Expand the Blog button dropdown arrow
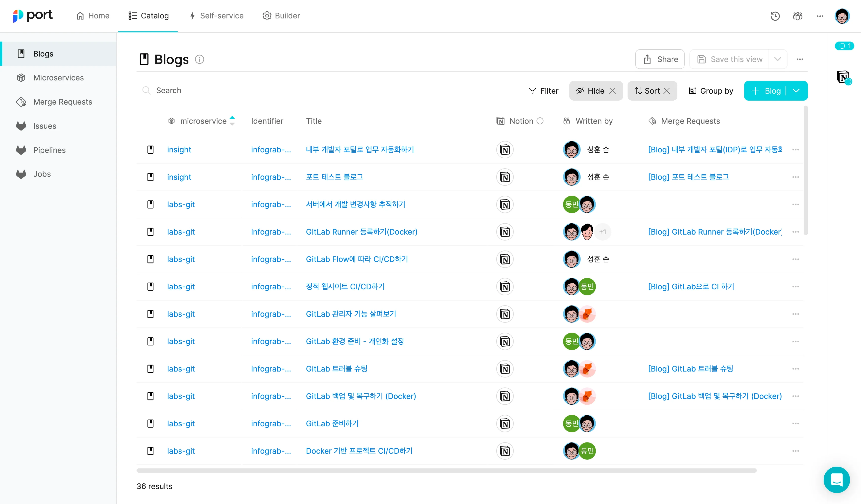The image size is (861, 504). (796, 91)
